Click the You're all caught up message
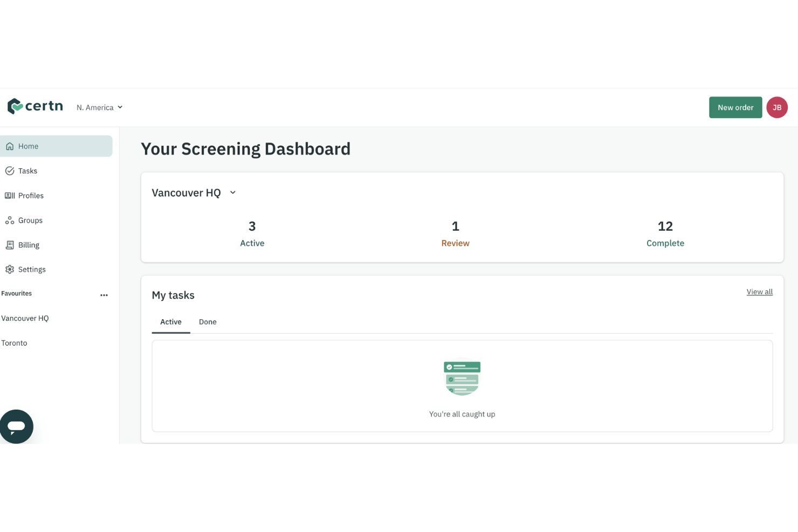Image resolution: width=798 pixels, height=532 pixels. (462, 414)
